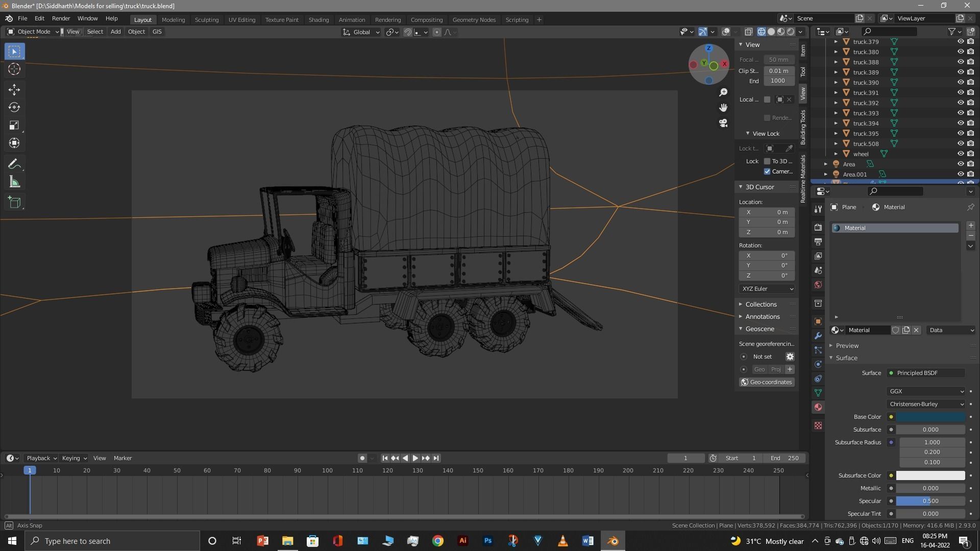Open the timeline Playback popover

point(41,458)
